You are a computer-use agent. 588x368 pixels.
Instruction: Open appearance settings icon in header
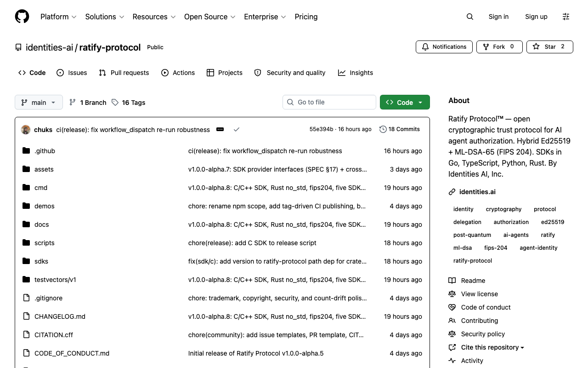566,17
